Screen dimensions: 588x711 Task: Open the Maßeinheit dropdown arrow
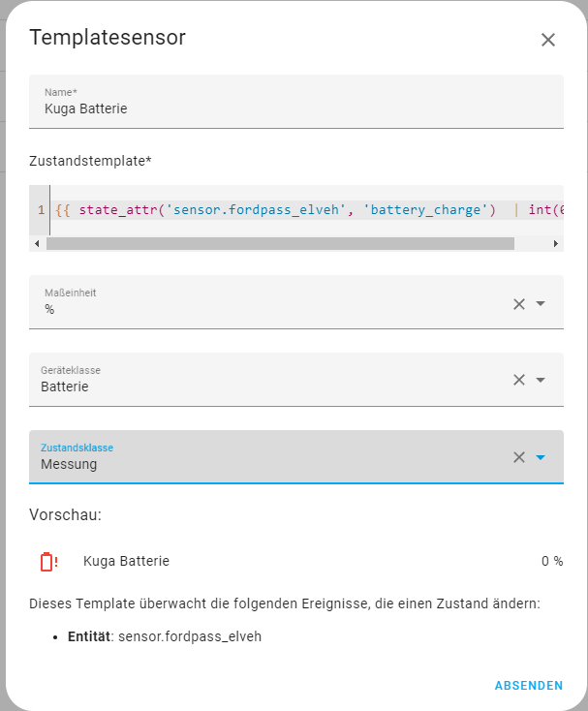[x=542, y=303]
